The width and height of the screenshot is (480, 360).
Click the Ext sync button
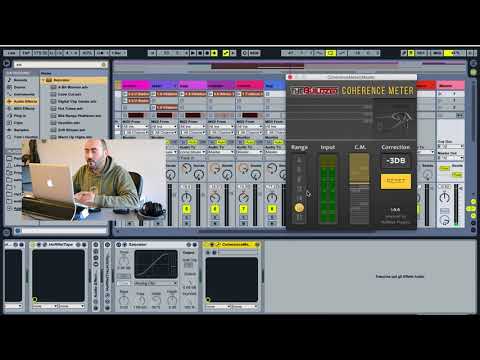click(x=11, y=53)
